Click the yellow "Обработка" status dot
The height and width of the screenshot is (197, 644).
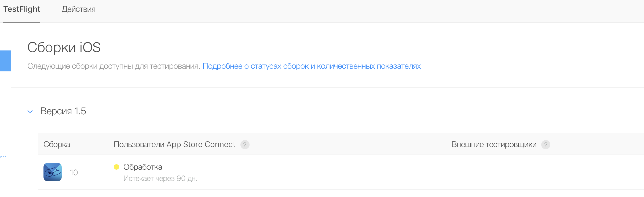116,167
